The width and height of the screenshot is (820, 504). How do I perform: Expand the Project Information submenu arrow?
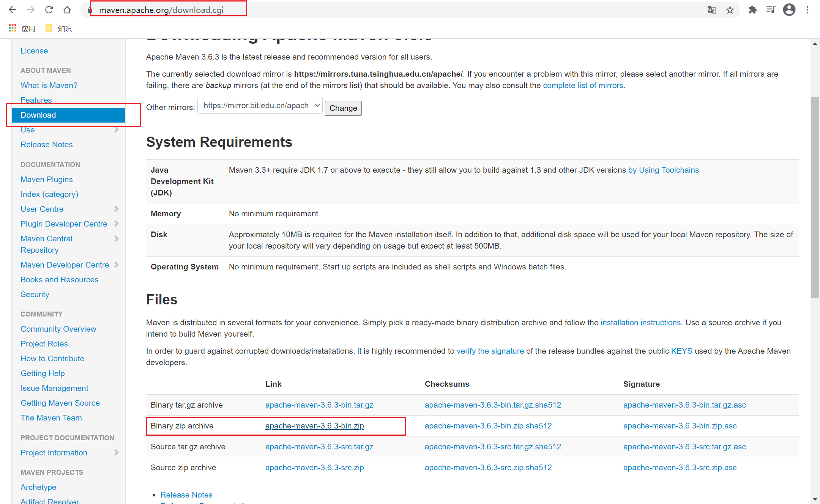117,452
